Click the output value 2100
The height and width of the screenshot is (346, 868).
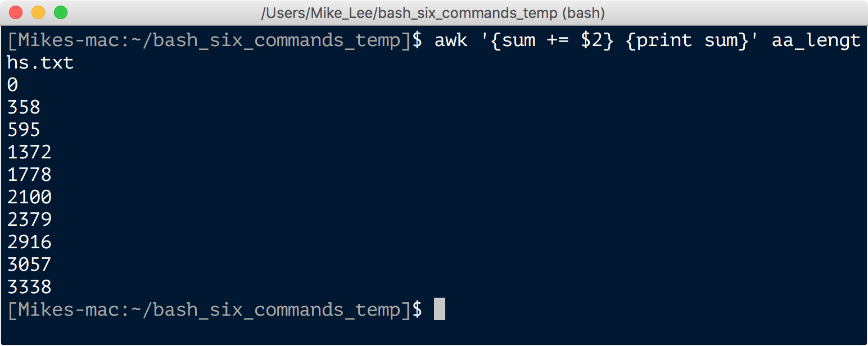pos(29,197)
